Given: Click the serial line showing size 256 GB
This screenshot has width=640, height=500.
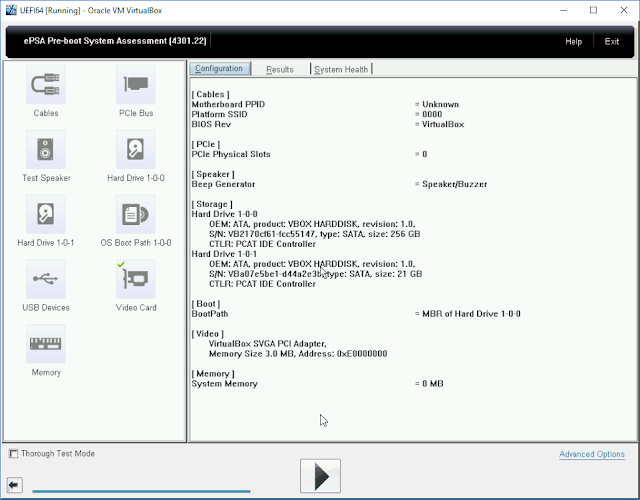Looking at the screenshot, I should (x=315, y=234).
